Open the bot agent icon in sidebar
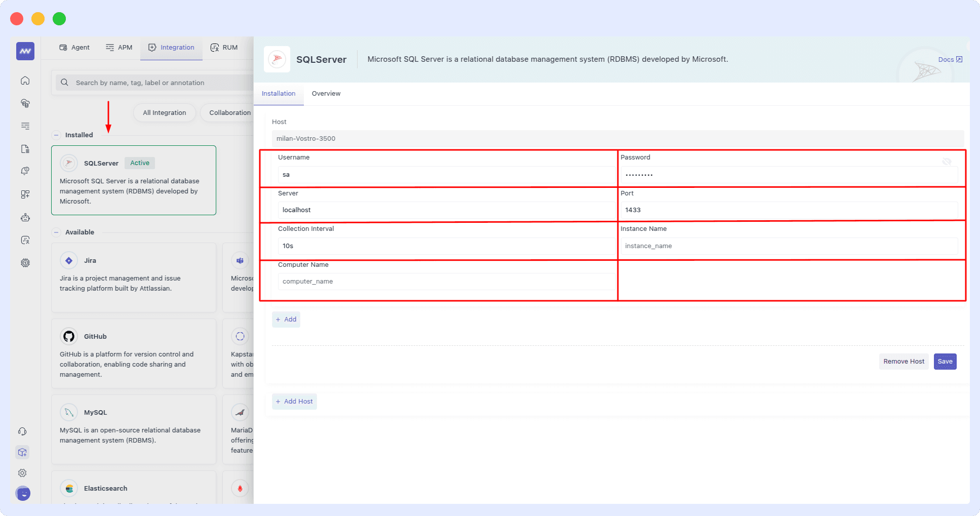 24,217
